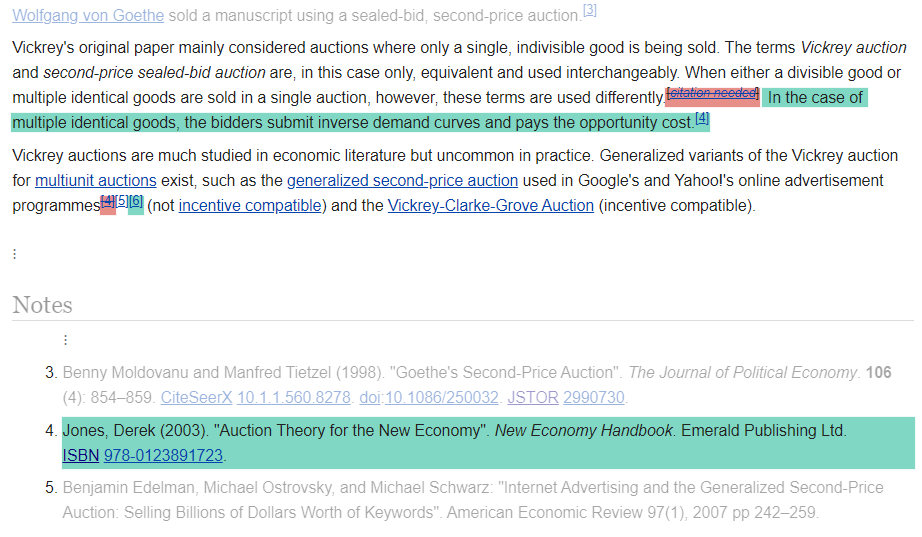Expand the collapsed references ellipsis under Notes

[x=65, y=341]
